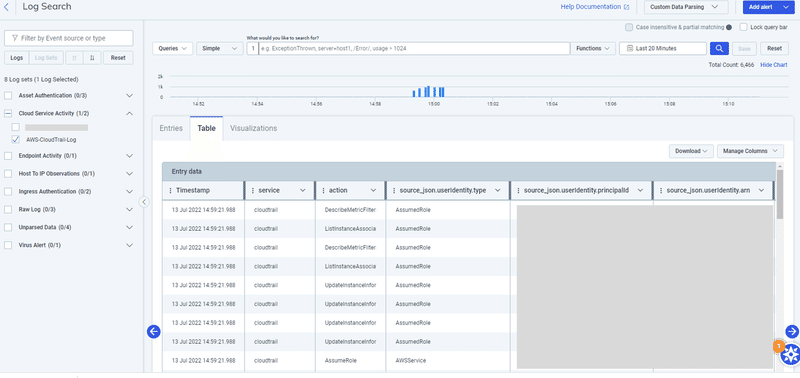The height and width of the screenshot is (378, 800).
Task: Click the drag handle of action column
Action: click(323, 190)
